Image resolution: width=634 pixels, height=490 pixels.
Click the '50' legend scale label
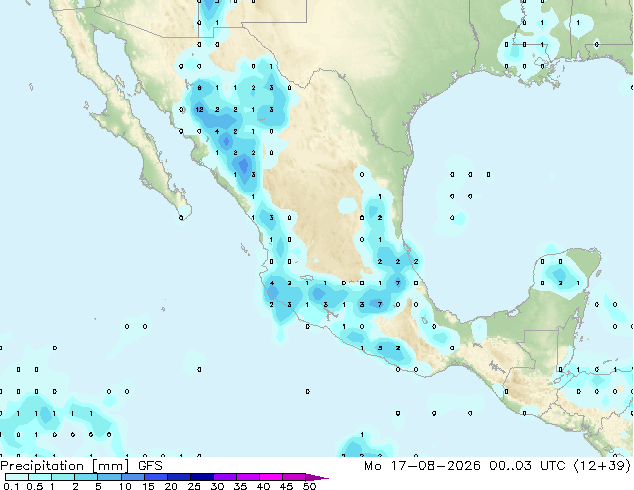pos(309,486)
